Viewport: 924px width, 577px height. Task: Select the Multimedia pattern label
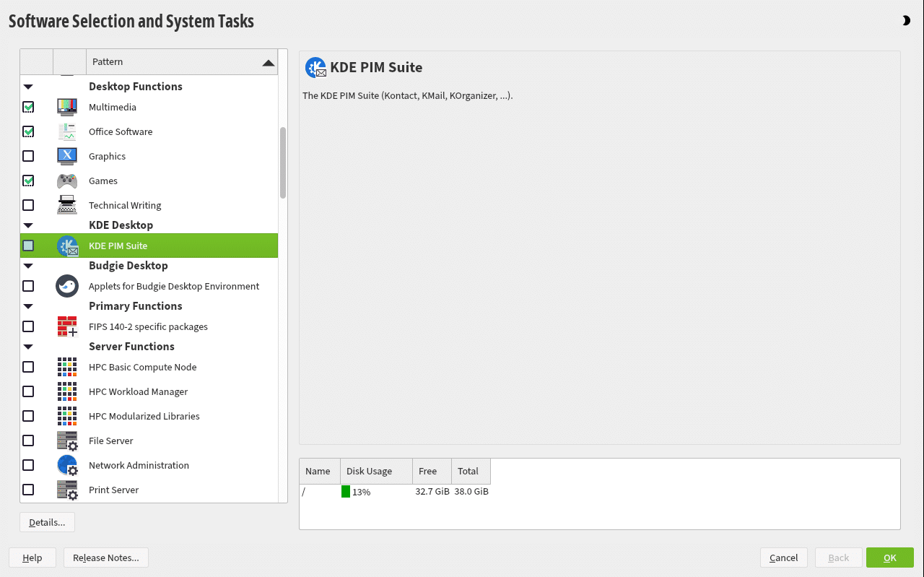click(113, 107)
